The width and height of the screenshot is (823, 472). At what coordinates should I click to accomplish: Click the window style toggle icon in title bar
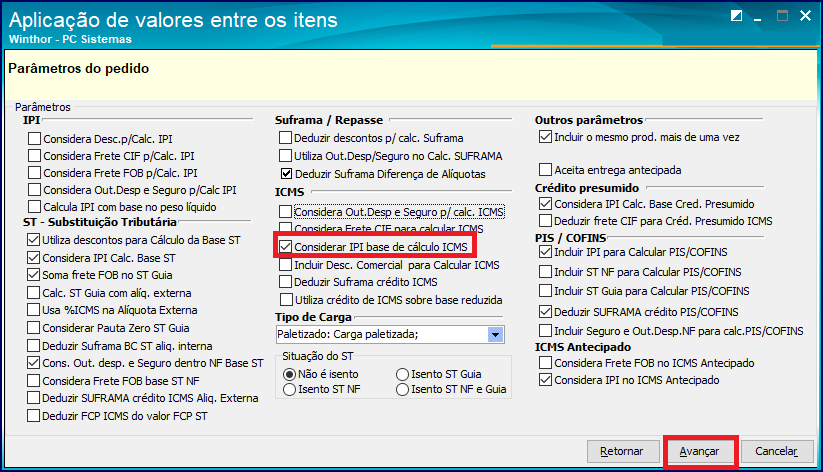coord(736,16)
